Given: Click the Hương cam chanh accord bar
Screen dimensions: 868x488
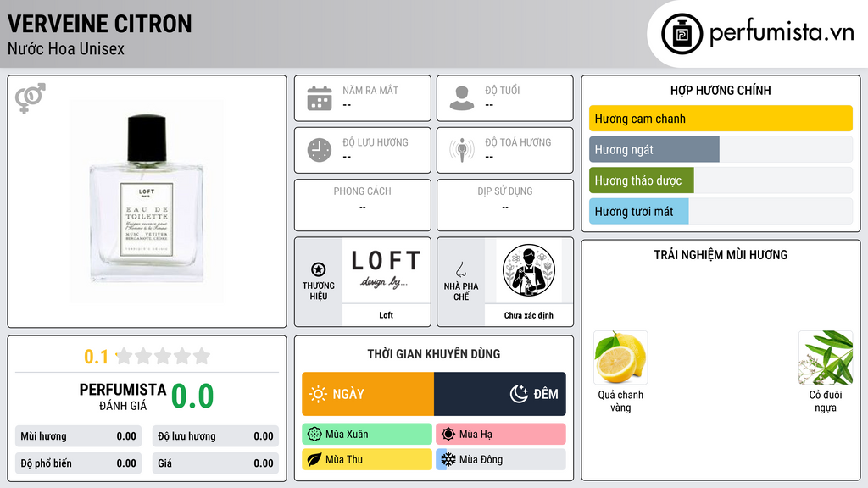Looking at the screenshot, I should tap(721, 119).
